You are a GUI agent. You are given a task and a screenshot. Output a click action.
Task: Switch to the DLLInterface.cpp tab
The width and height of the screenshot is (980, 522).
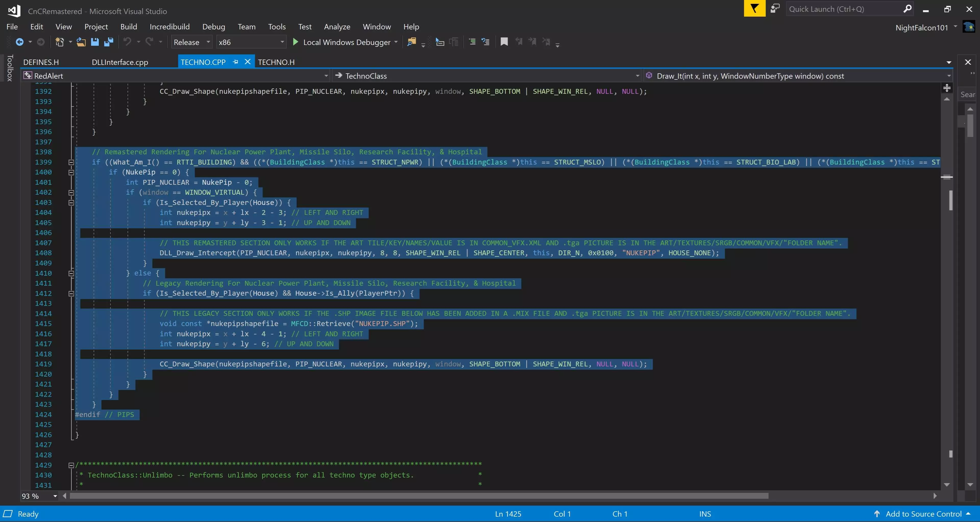click(x=120, y=62)
